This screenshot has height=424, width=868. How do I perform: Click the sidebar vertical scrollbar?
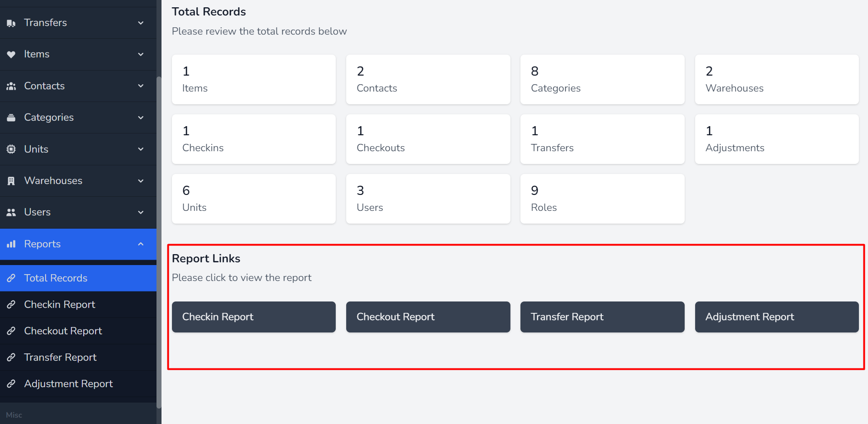159,241
